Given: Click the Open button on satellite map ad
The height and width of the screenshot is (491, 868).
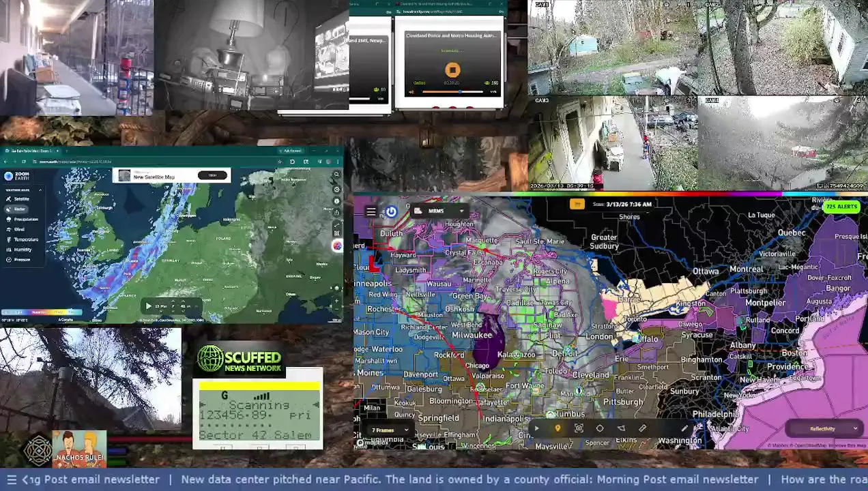Looking at the screenshot, I should tap(212, 175).
